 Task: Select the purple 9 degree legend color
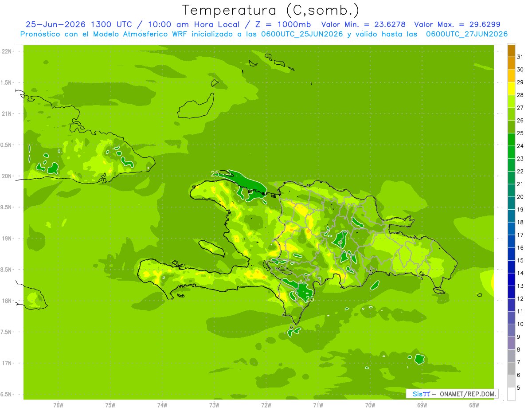511,330
